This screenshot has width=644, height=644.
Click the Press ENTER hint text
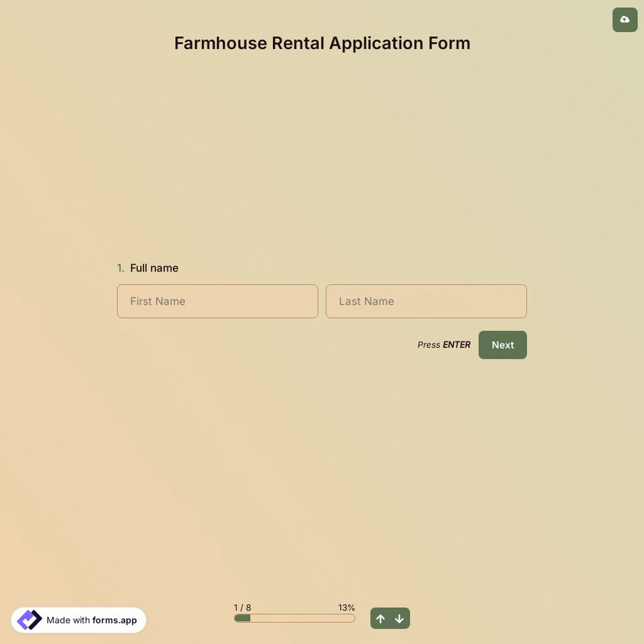(444, 344)
